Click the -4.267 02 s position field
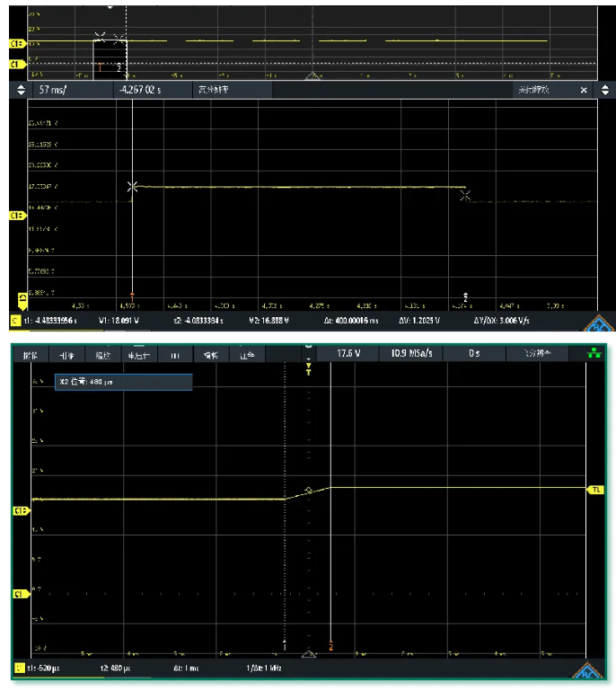The height and width of the screenshot is (690, 616). click(x=143, y=91)
